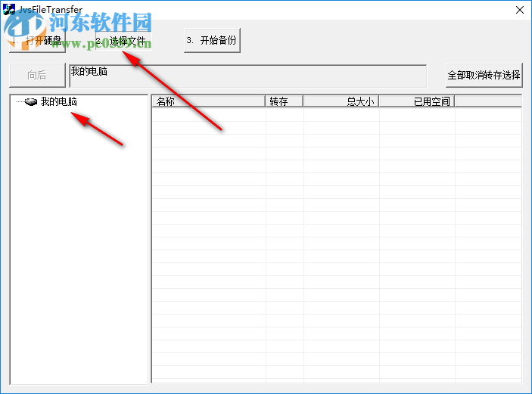Select 我的电脑 node in tree
Screen dimensions: 532x394
59,101
